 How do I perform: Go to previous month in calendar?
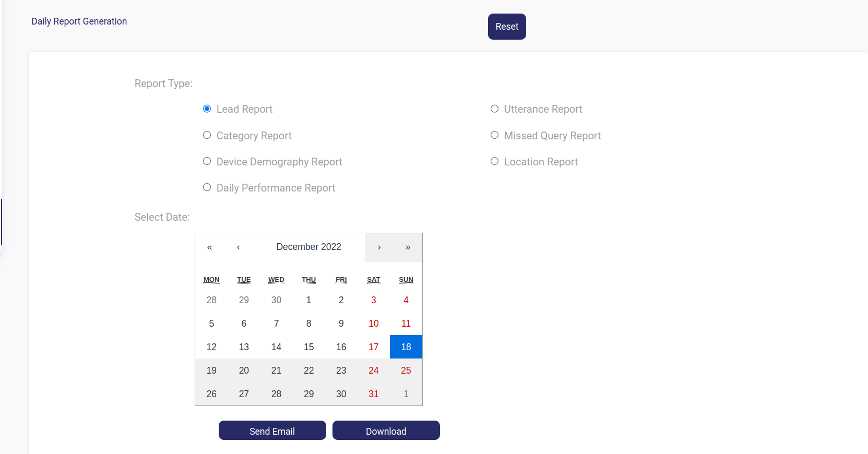(x=239, y=247)
